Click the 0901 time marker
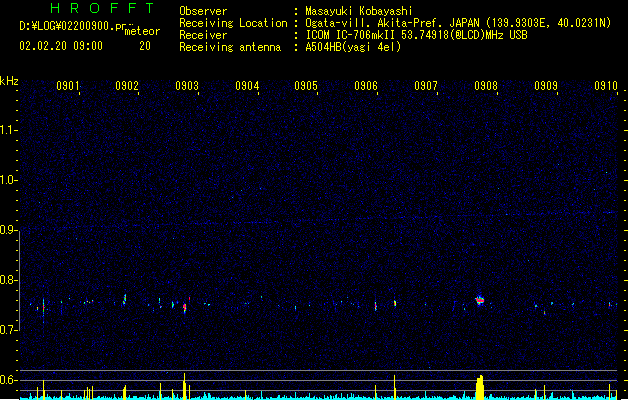This screenshot has width=629, height=400. (67, 85)
